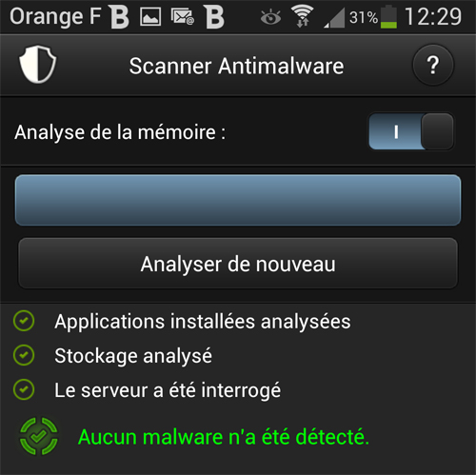Toggle the Analyse de la mémoire switch
Viewport: 476px width, 475px height.
click(x=411, y=131)
